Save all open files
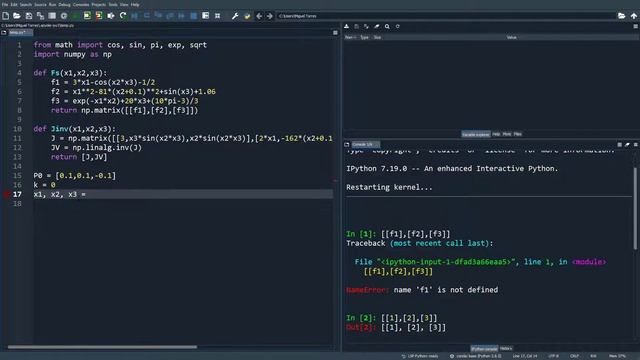The height and width of the screenshot is (360, 640). [40, 16]
